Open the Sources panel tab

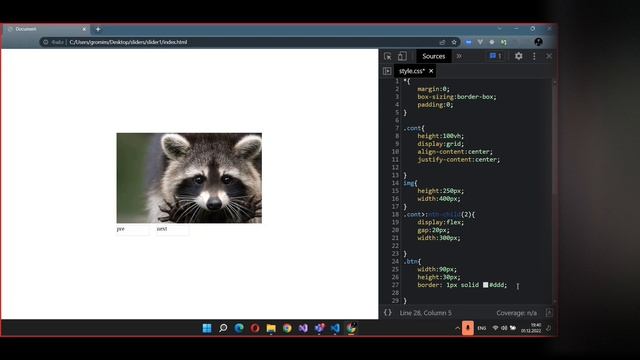433,56
